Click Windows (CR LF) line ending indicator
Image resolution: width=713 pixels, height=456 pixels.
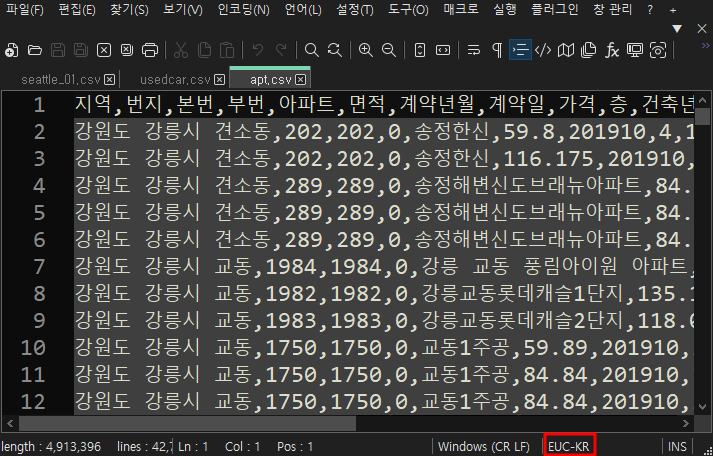[x=484, y=446]
